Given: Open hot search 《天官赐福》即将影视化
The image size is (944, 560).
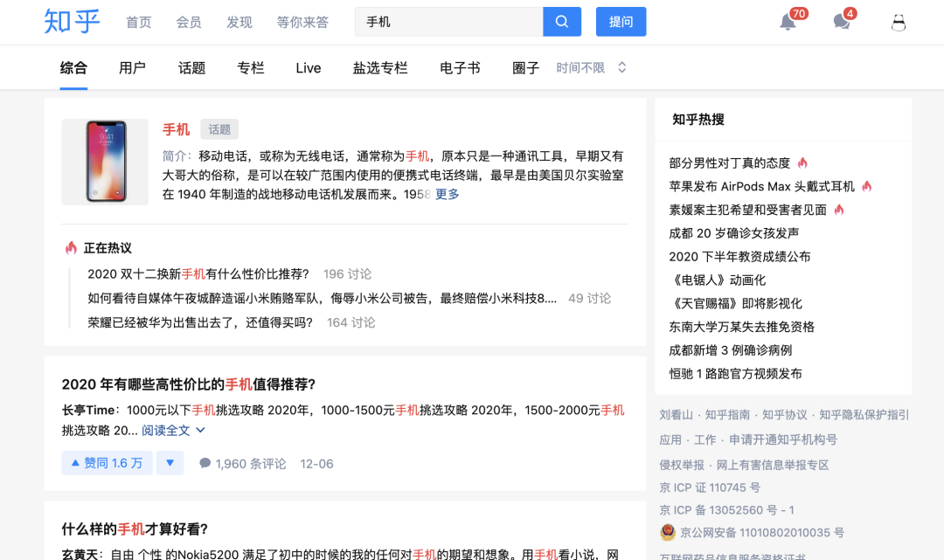Looking at the screenshot, I should (x=735, y=304).
